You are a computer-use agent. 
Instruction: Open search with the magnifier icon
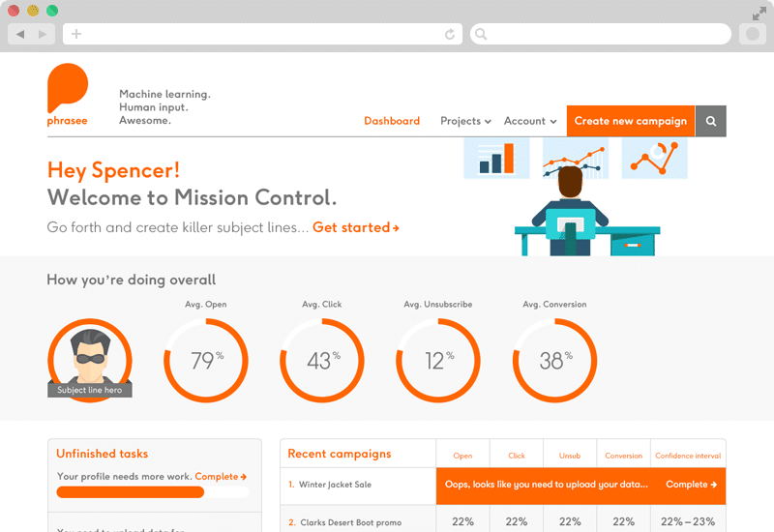(711, 121)
